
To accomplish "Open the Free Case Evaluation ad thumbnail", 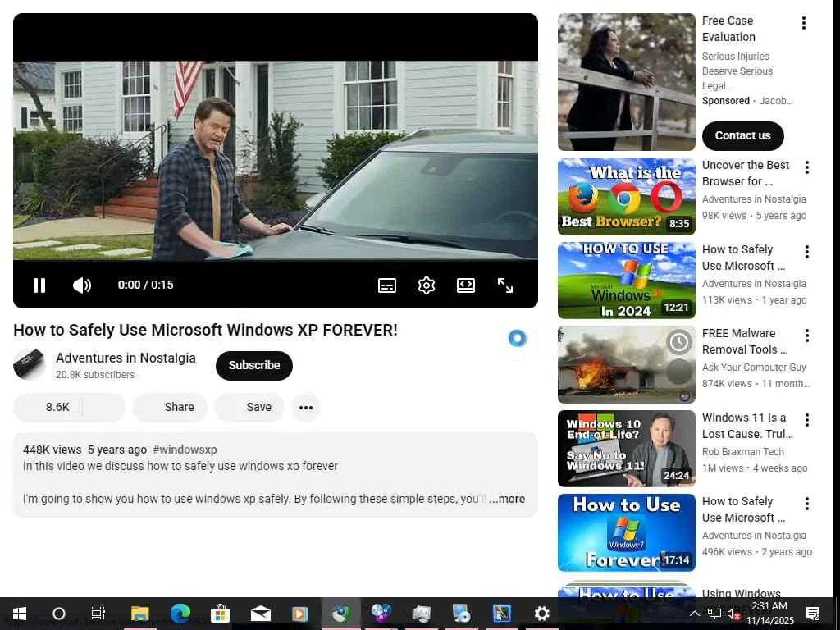I will pyautogui.click(x=626, y=82).
